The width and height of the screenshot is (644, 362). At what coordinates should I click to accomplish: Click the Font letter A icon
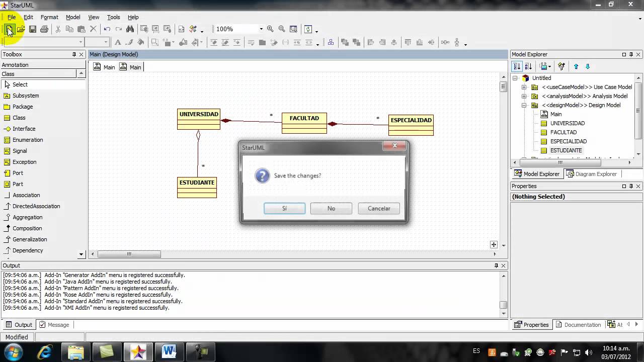[118, 43]
